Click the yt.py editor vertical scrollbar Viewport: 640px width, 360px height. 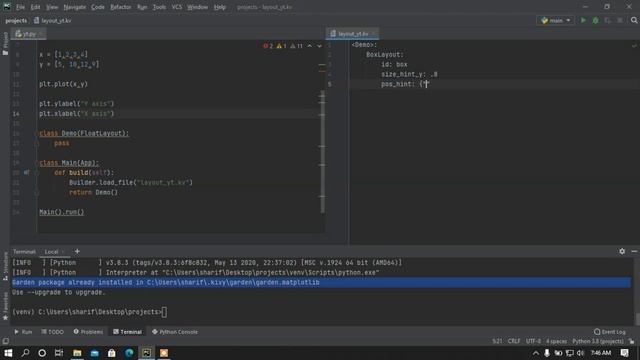pyautogui.click(x=322, y=151)
